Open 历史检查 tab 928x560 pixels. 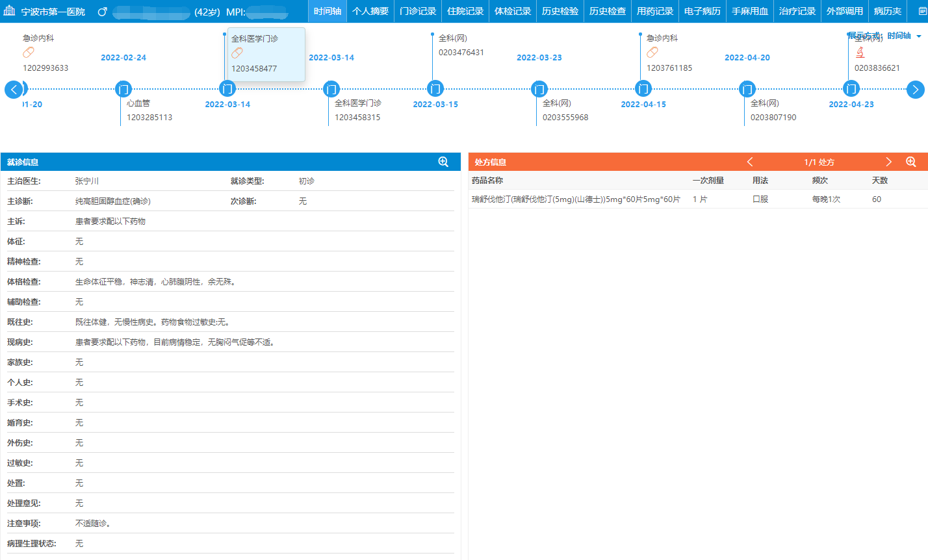point(608,11)
